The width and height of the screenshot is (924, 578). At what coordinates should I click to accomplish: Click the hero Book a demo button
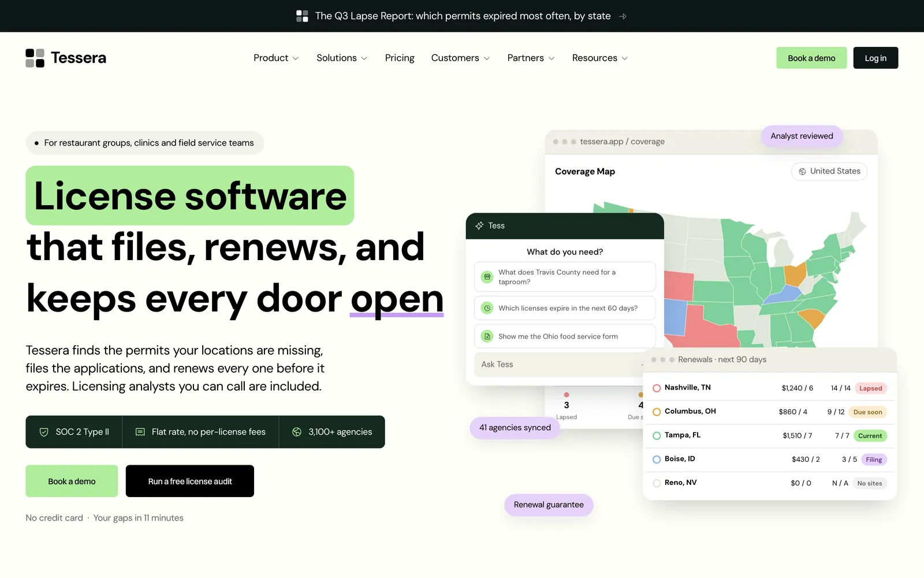tap(72, 481)
